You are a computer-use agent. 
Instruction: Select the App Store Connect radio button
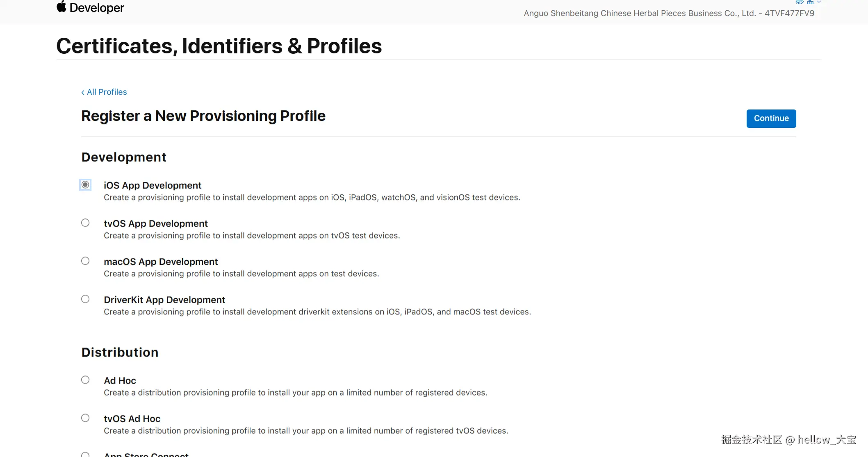coord(85,455)
